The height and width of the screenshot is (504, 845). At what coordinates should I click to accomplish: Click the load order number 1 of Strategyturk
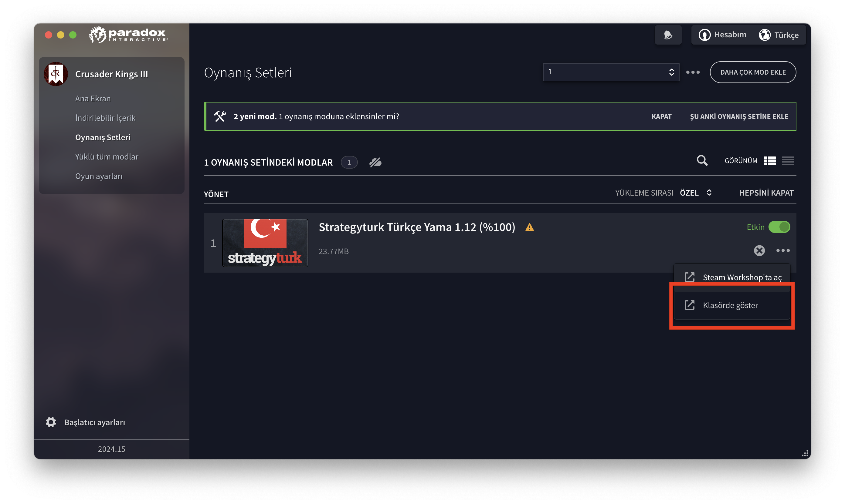[213, 243]
